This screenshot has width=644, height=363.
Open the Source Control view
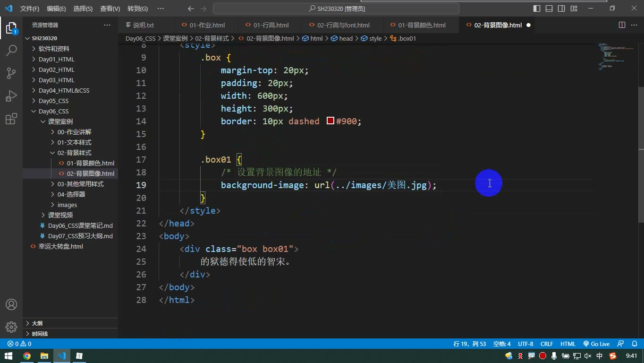pos(11,73)
